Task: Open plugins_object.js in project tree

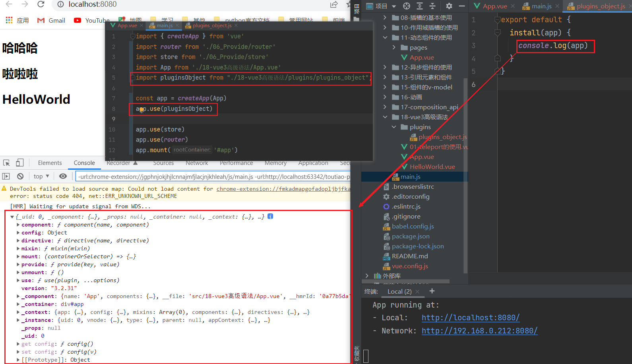Action: pyautogui.click(x=438, y=137)
